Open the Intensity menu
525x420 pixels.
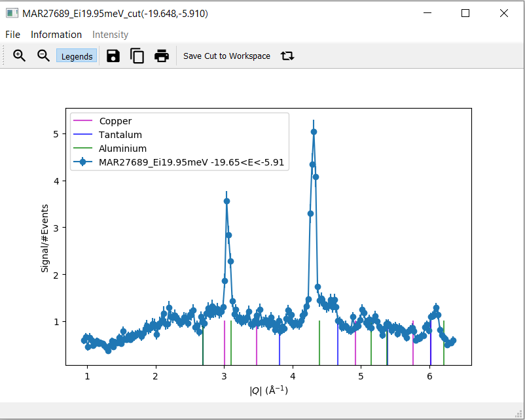(x=110, y=35)
